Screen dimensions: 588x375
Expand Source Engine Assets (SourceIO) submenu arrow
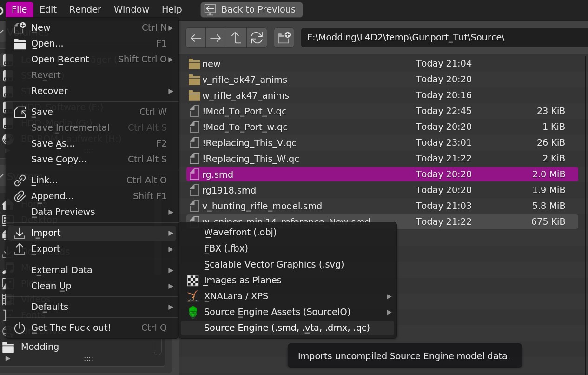click(389, 312)
